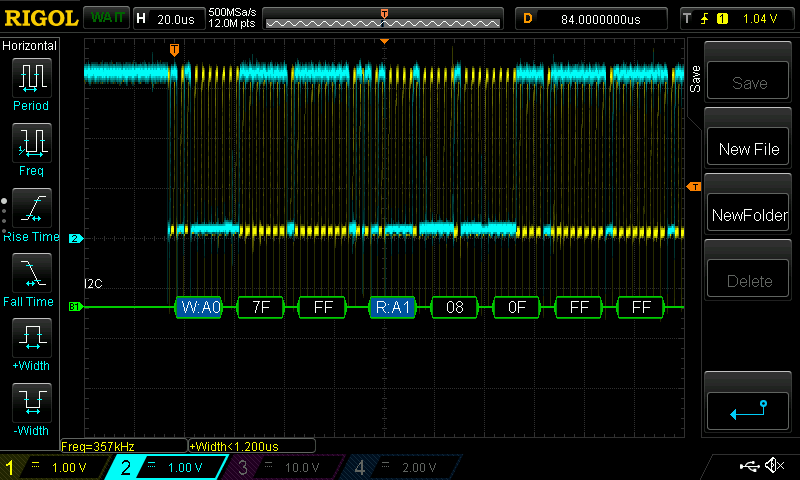Click the +Width<1.200us measurement readout
Screen dimensions: 800x480
coord(252,446)
